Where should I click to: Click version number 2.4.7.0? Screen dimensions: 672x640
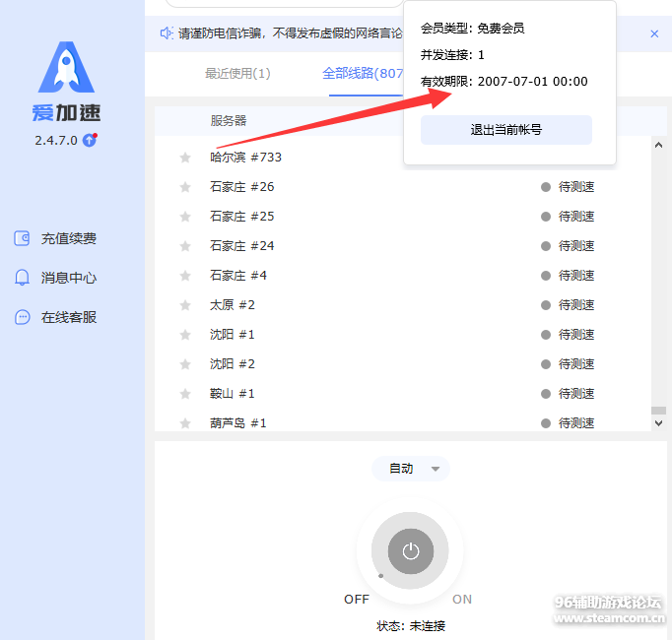(56, 141)
